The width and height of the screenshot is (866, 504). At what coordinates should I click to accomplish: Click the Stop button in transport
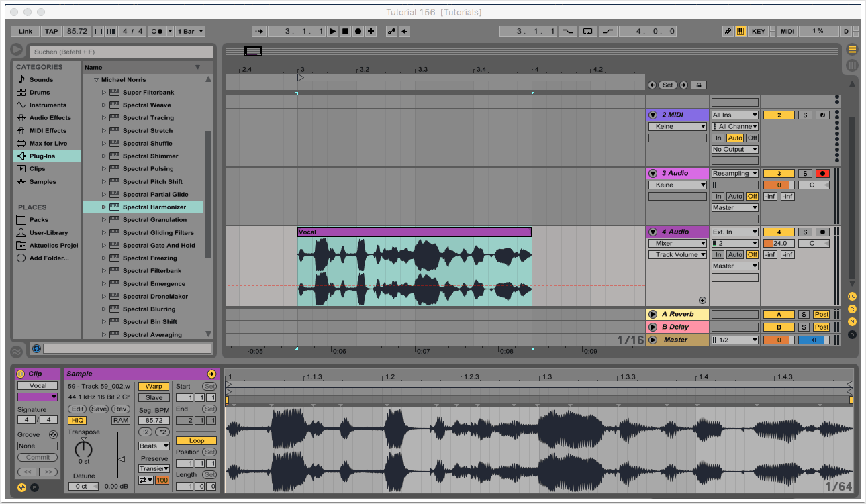coord(345,31)
